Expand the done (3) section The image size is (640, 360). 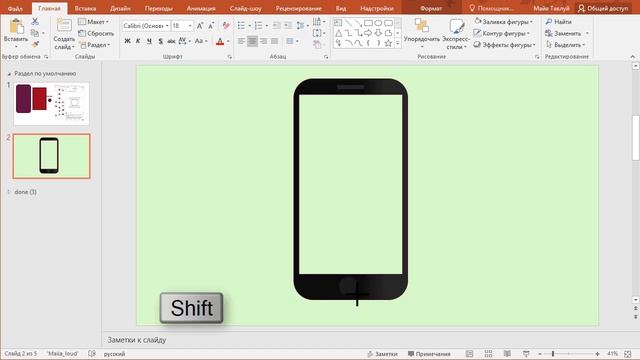9,192
